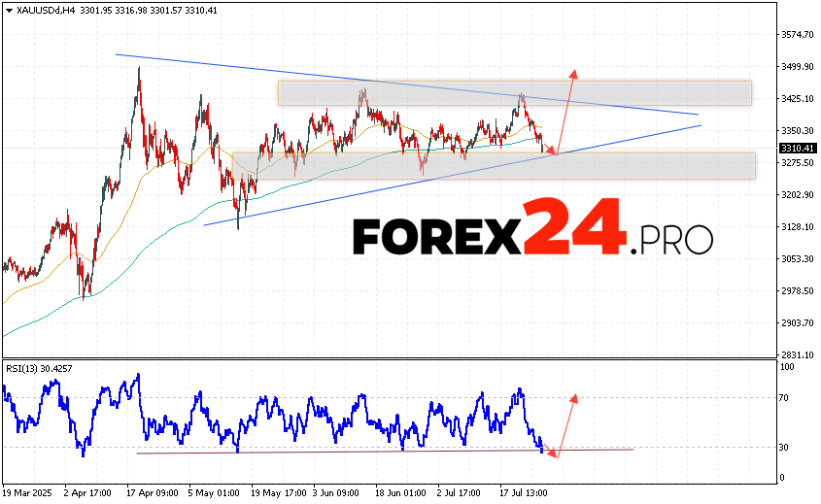Click the RSI scale value 100
The width and height of the screenshot is (821, 504).
pyautogui.click(x=787, y=367)
